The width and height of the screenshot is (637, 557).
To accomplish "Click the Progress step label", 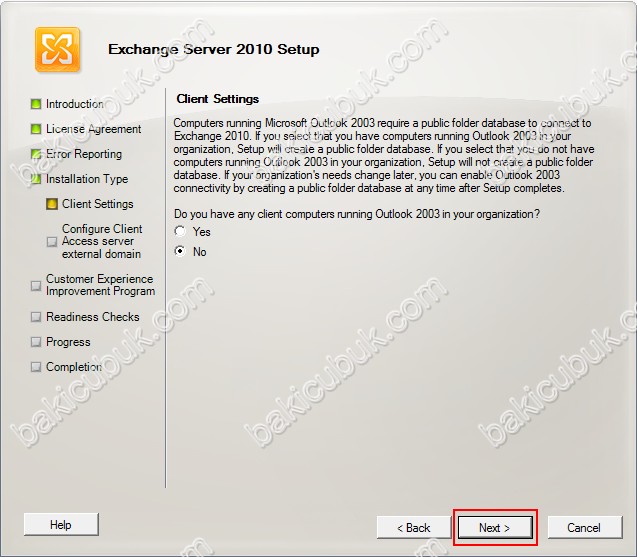I will (68, 342).
